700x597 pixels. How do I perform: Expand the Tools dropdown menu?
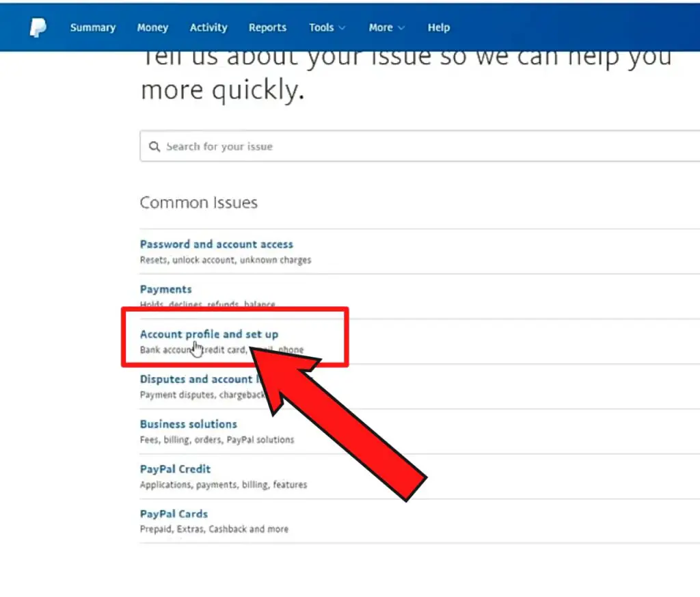[x=327, y=27]
